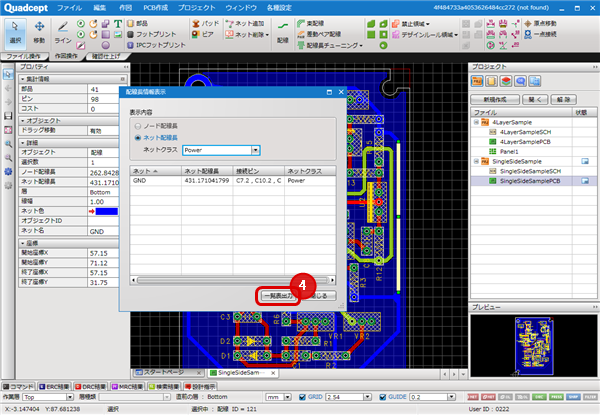
Task: Click the 開く button in the プロジェクト panel
Action: click(x=535, y=99)
